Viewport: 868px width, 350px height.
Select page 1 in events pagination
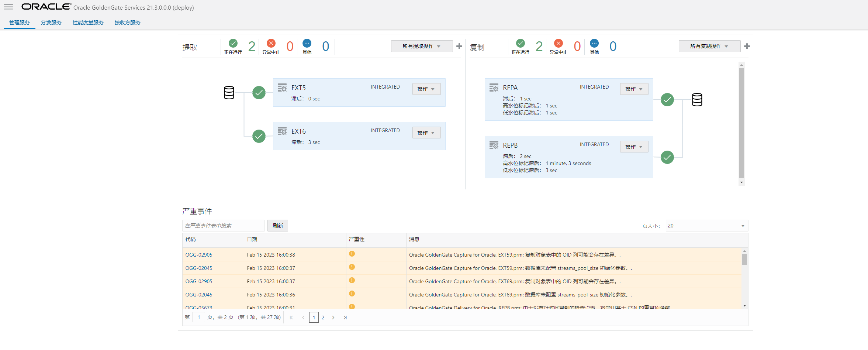point(314,318)
